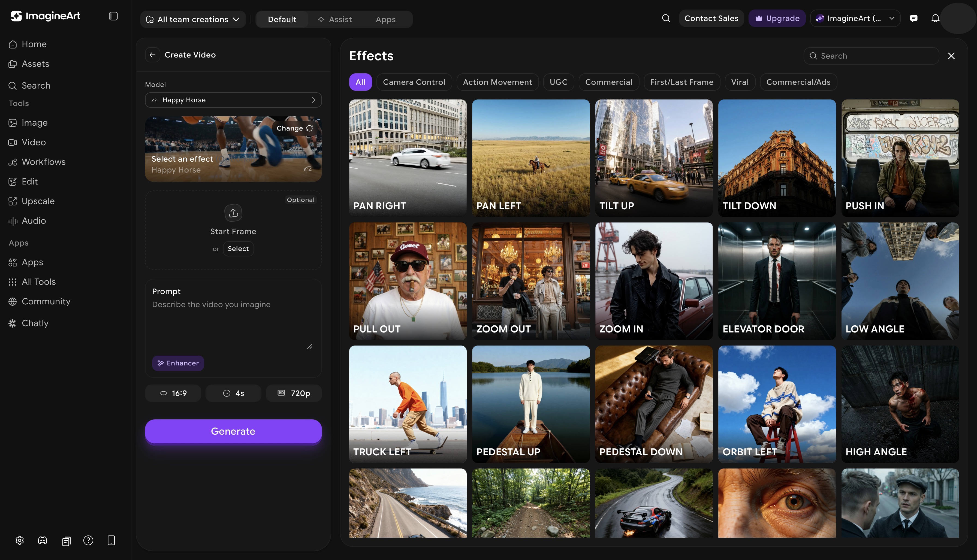977x560 pixels.
Task: Toggle the prompt Enhancer
Action: pos(178,363)
